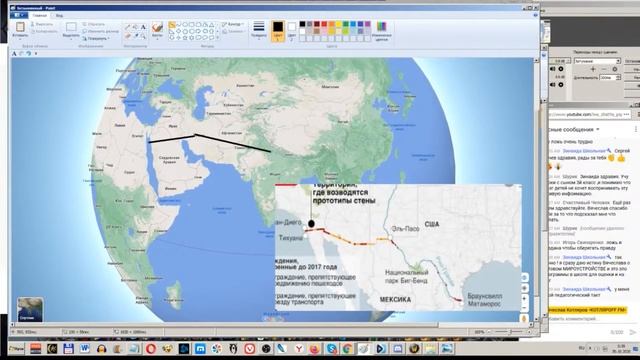Pick the green swatch in the color palette
The height and width of the screenshot is (360, 640).
click(346, 24)
